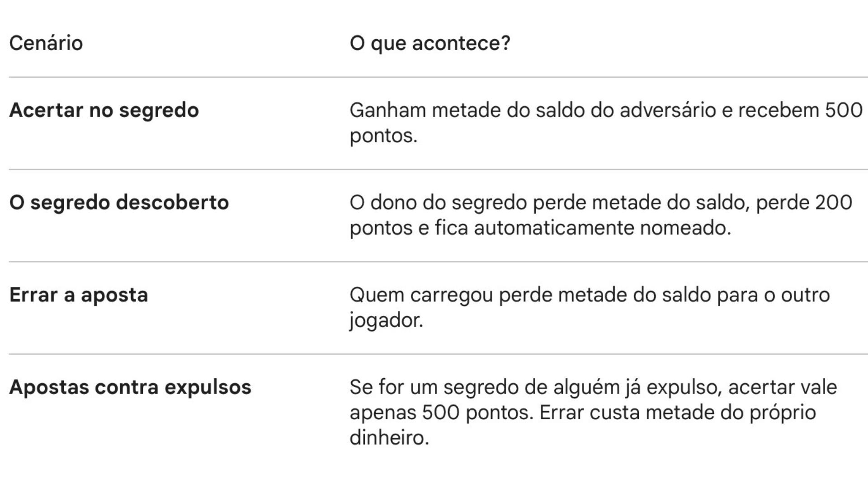Click the 'Errar a aposta' row label
The height and width of the screenshot is (488, 868).
coord(79,295)
